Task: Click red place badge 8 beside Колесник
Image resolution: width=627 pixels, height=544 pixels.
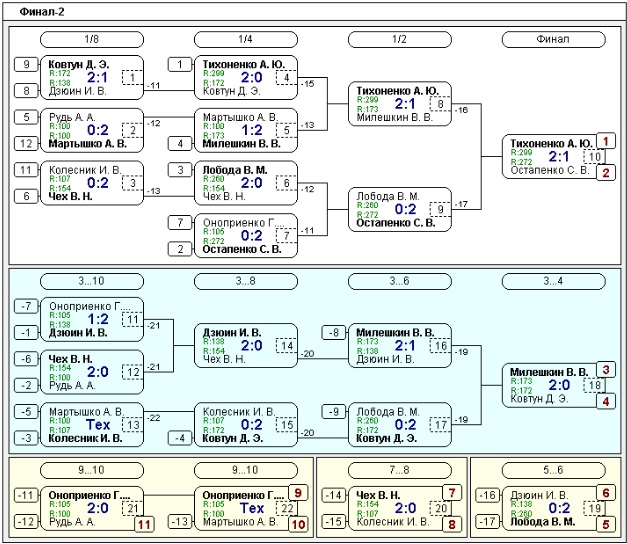Action: pyautogui.click(x=451, y=524)
